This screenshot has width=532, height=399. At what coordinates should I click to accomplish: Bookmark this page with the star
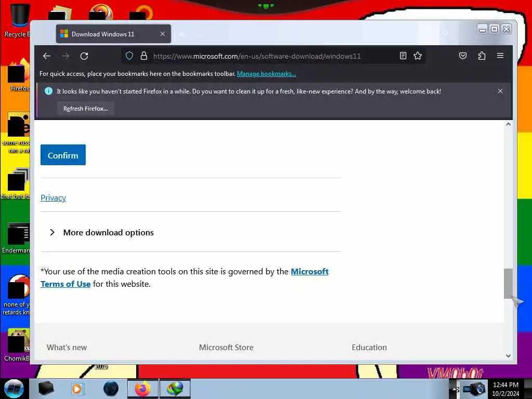(418, 56)
